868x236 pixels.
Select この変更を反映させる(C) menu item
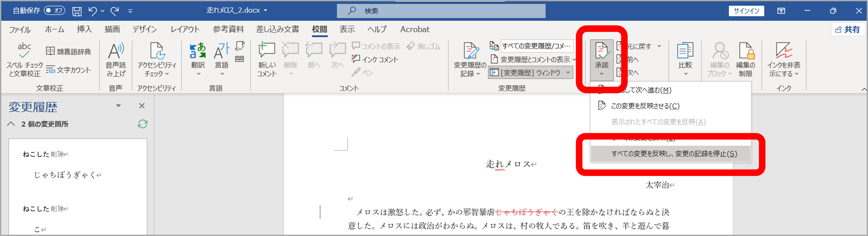[x=670, y=106]
